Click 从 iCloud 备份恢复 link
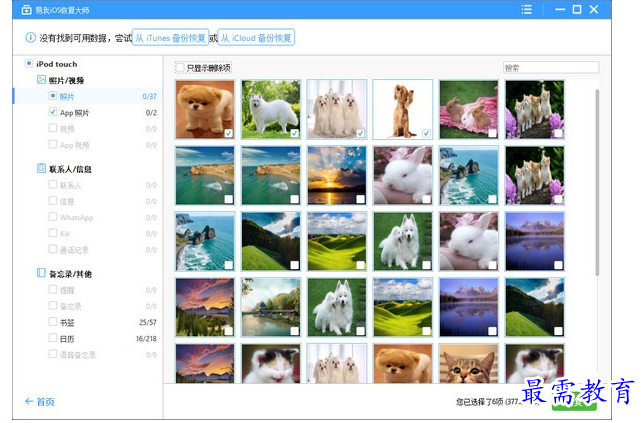Image resolution: width=643 pixels, height=423 pixels. [256, 38]
